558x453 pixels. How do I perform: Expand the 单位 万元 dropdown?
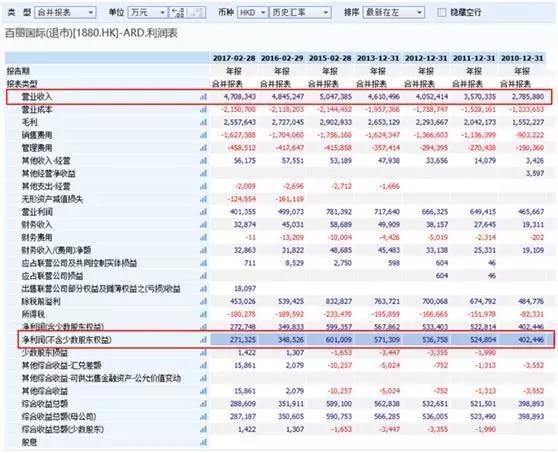point(148,12)
